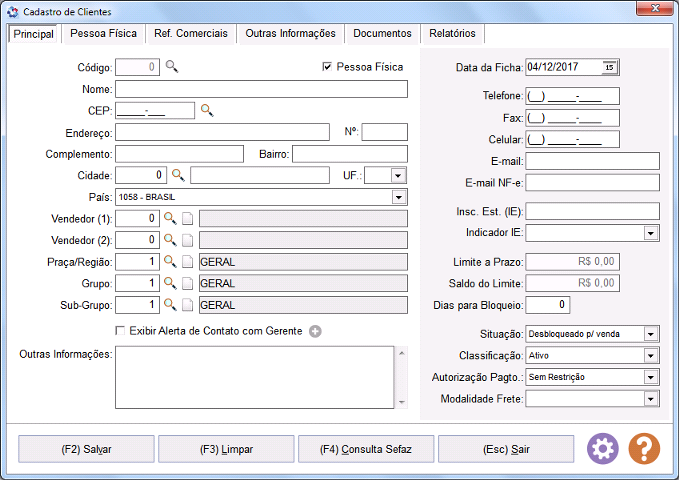Click the plus icon beside Alerta de Contato

(x=315, y=331)
